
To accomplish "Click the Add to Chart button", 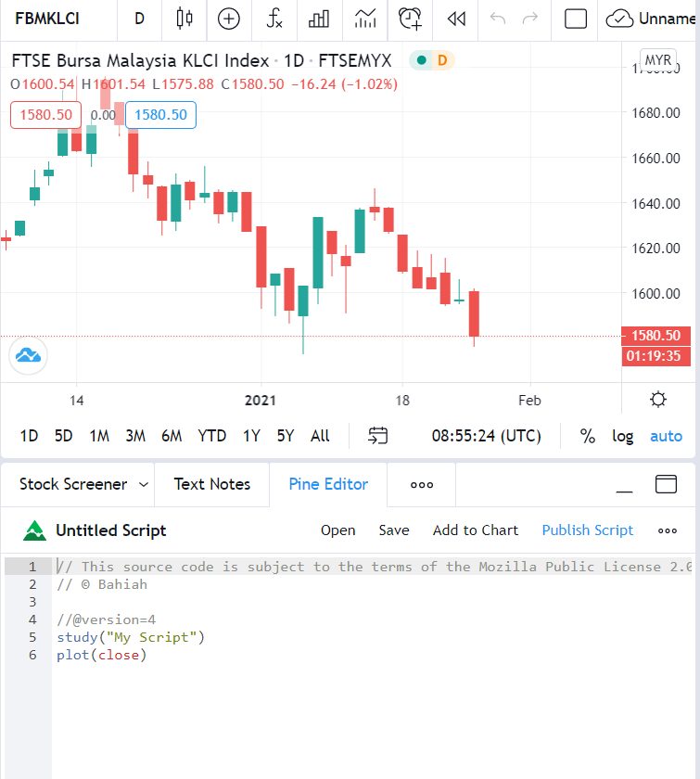I will 476,530.
